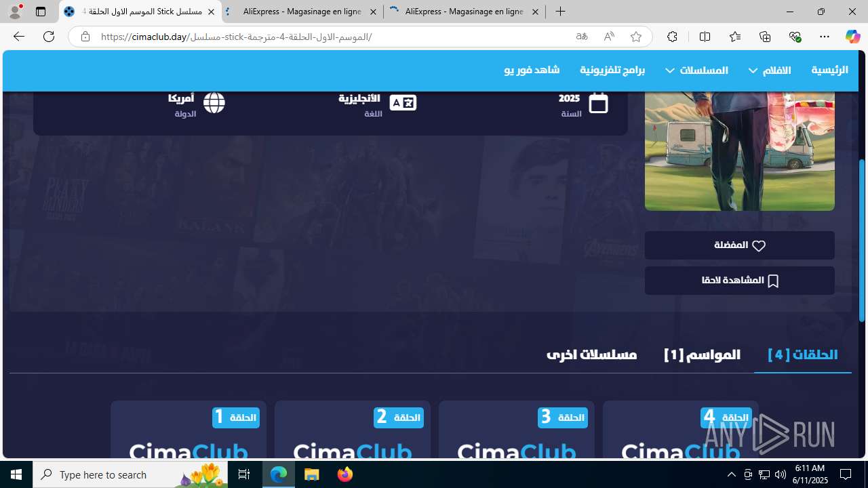Open Windows Start menu
The image size is (868, 488).
pyautogui.click(x=16, y=474)
